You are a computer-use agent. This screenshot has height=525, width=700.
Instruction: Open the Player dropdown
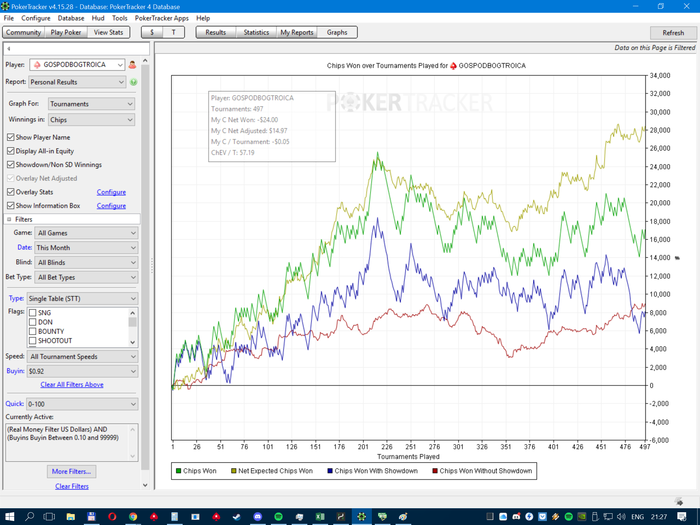(77, 65)
